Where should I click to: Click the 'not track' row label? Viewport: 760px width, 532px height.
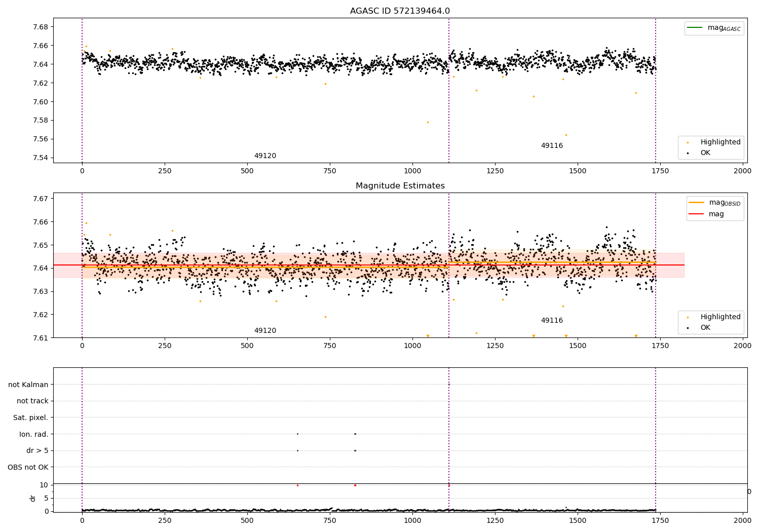32,401
